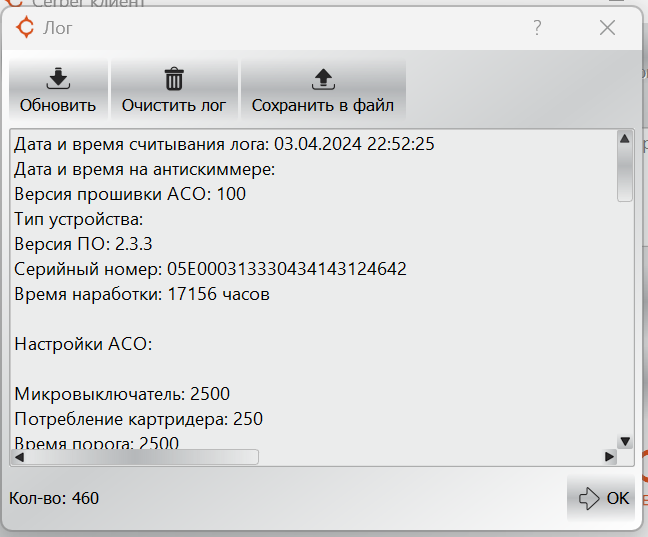Click the scroll left arrow in log
The image size is (648, 537).
19,457
